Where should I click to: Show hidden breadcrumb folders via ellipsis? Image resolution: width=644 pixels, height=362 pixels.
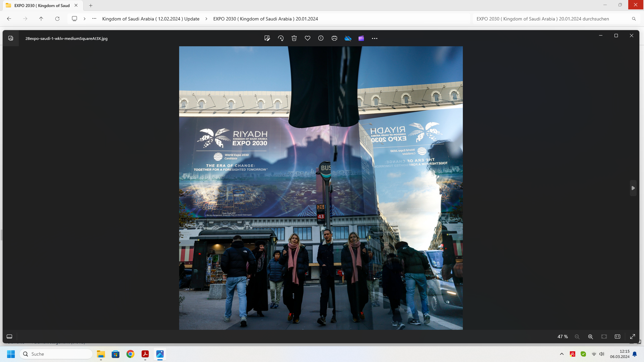point(94,19)
